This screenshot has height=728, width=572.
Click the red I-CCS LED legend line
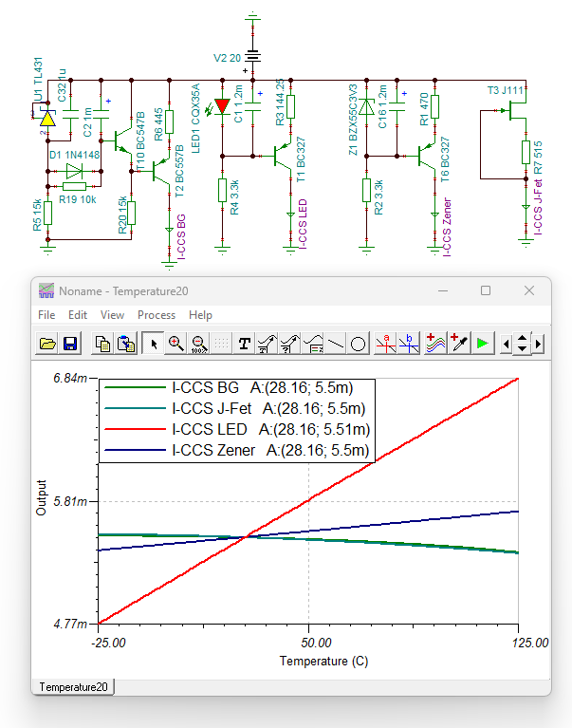pos(135,429)
